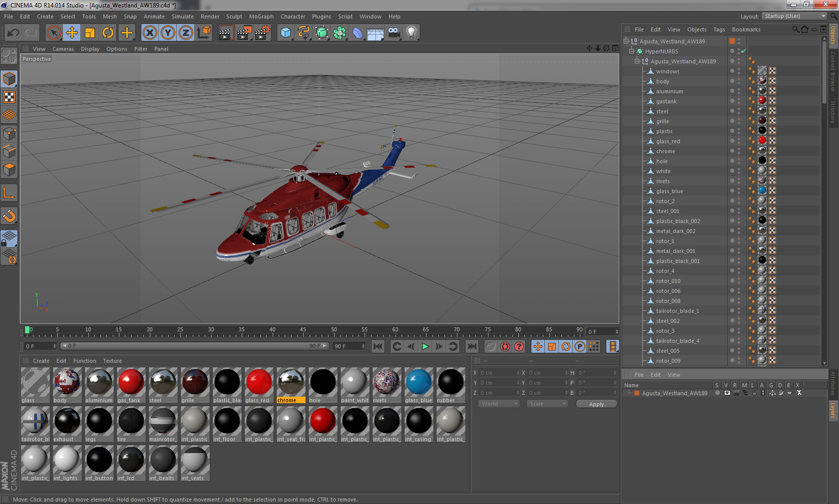839x504 pixels.
Task: Open the Simulate menu
Action: (x=182, y=16)
